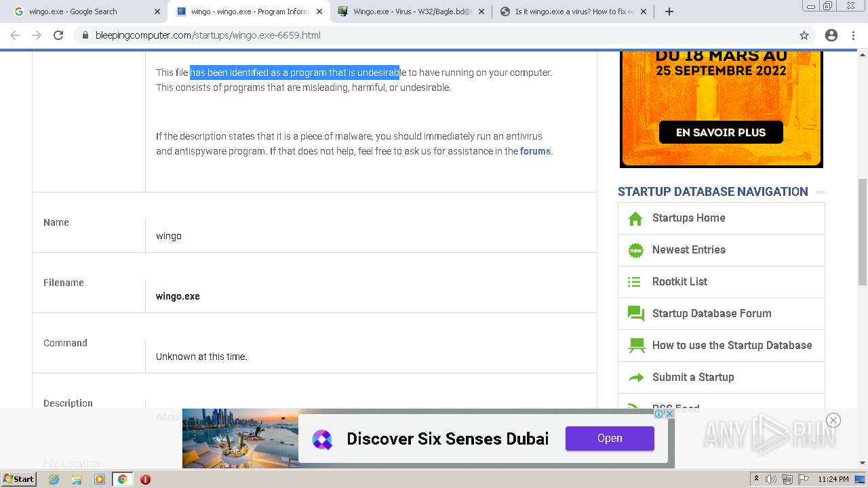Open the Chrome profile menu
The width and height of the screenshot is (868, 488).
click(831, 35)
